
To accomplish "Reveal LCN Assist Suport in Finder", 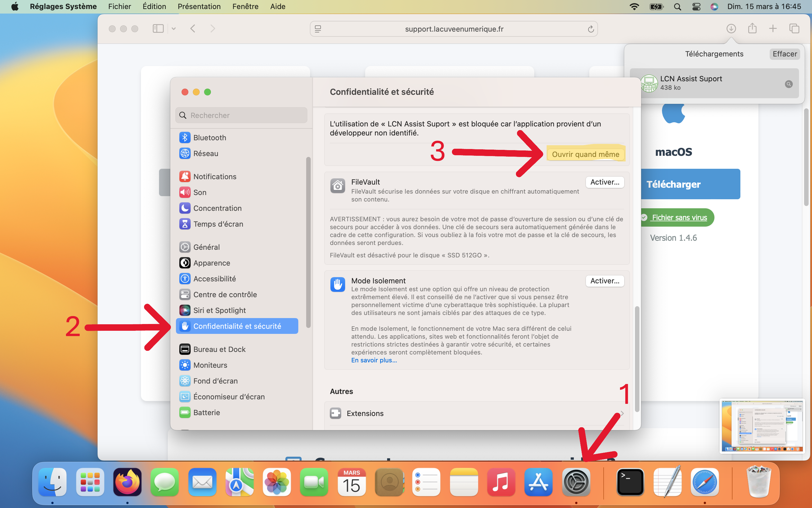I will (789, 84).
